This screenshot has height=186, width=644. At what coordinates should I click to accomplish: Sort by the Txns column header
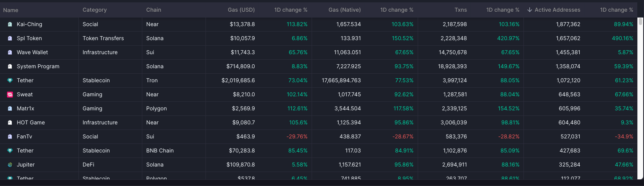461,10
